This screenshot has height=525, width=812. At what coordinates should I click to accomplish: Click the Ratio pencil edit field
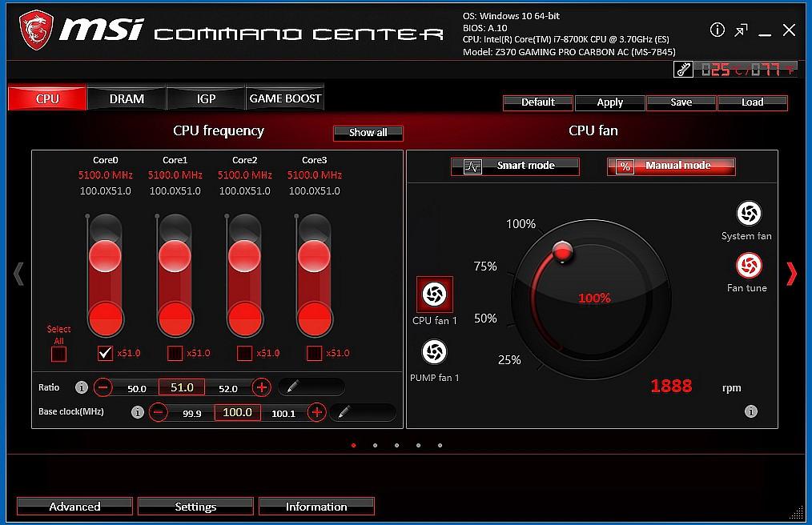(x=312, y=387)
